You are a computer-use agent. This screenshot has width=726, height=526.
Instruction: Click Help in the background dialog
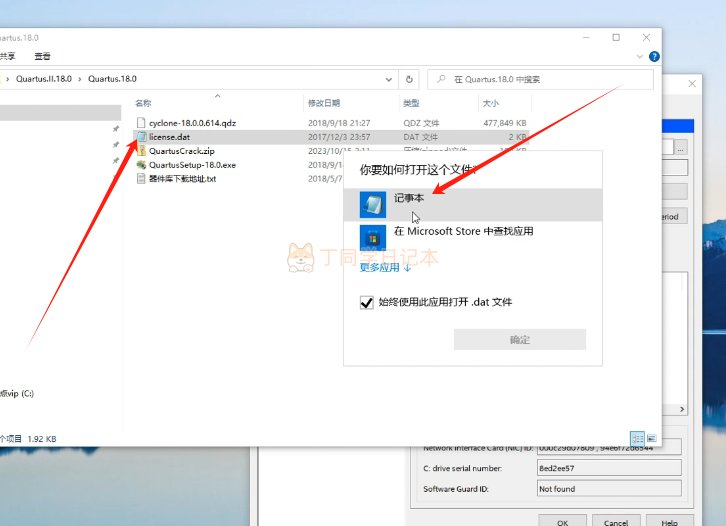(x=670, y=521)
